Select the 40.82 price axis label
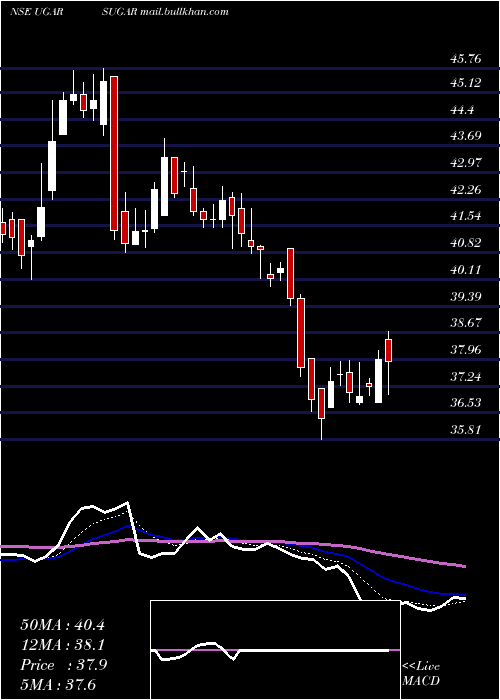The width and height of the screenshot is (500, 700). 466,243
